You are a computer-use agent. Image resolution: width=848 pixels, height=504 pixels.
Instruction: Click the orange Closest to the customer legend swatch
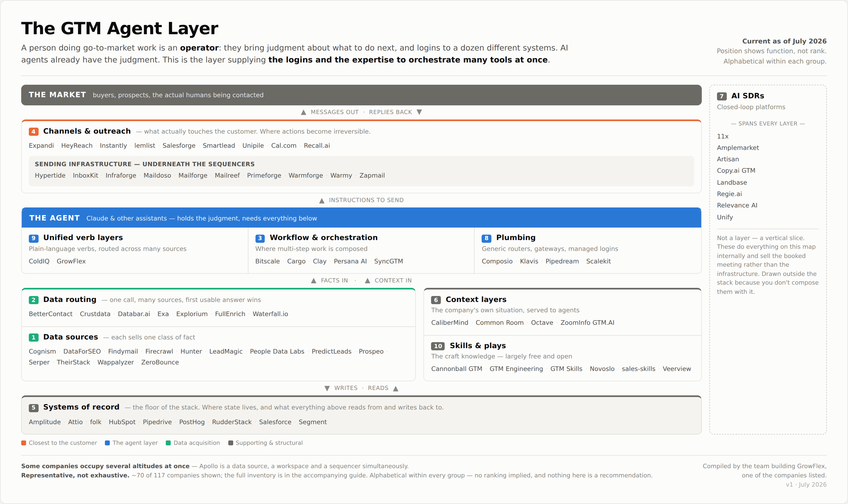point(24,443)
